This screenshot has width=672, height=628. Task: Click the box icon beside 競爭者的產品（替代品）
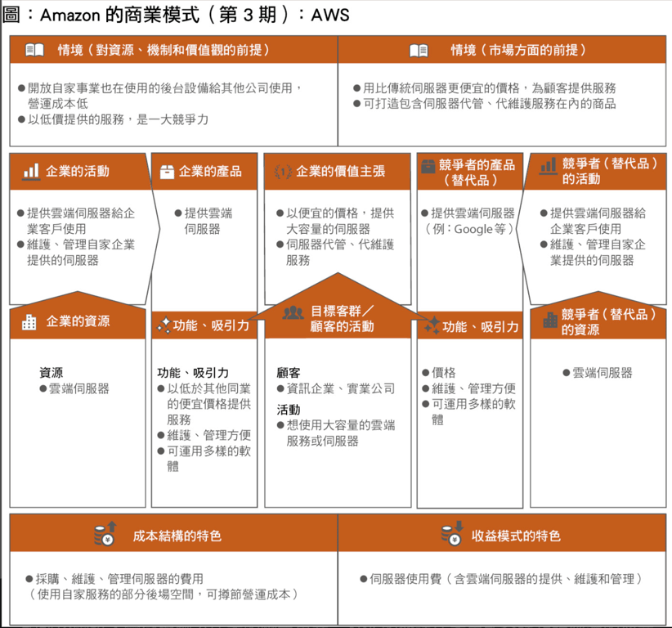[x=428, y=166]
